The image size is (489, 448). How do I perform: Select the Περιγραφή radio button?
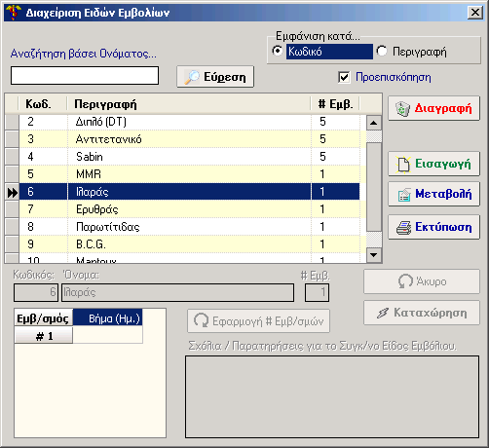click(382, 51)
